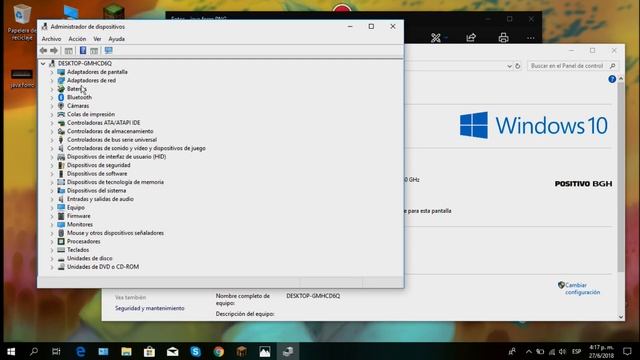Select the Adaptadores de pantalla icon
Image resolution: width=640 pixels, height=360 pixels.
point(61,72)
